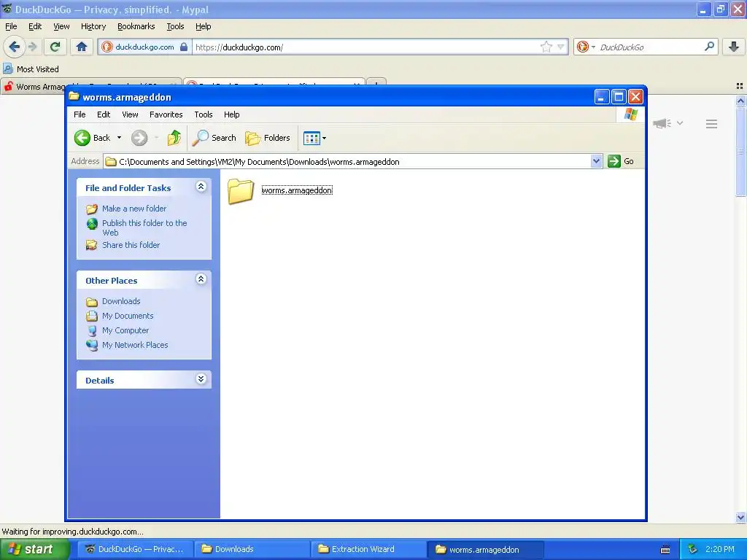Click the system tray network icon

693,549
